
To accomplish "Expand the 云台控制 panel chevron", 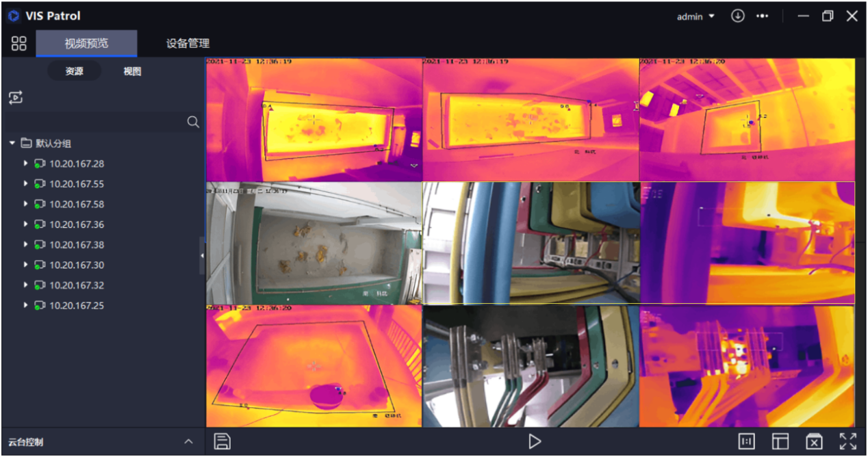I will point(188,442).
